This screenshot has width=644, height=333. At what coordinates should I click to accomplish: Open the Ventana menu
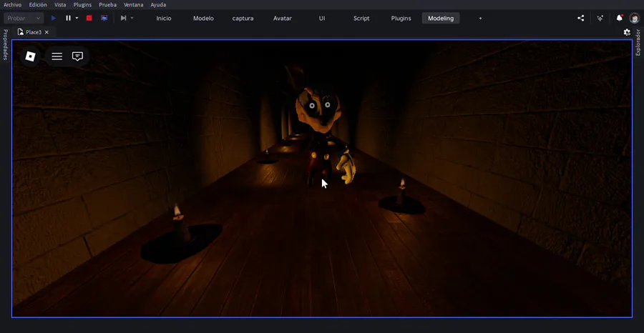tap(134, 5)
